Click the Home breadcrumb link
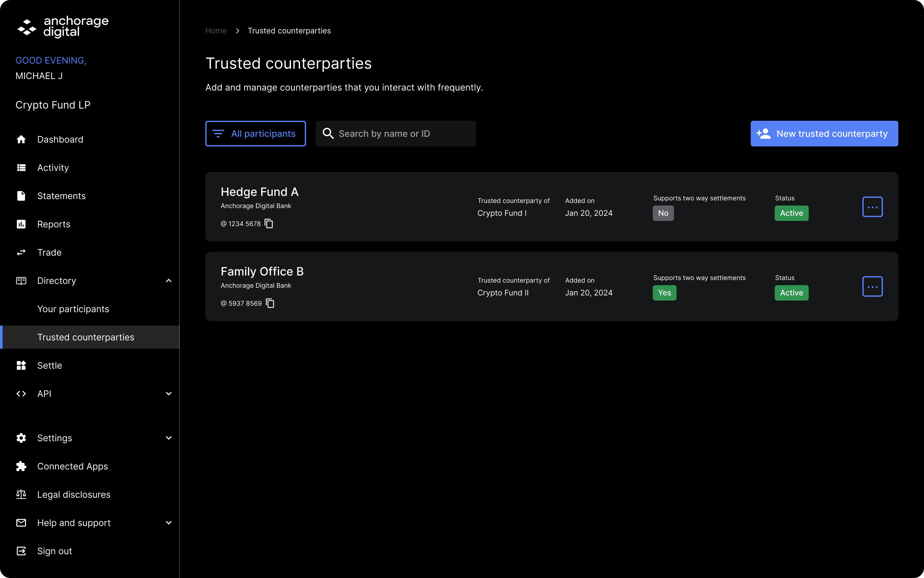Image resolution: width=924 pixels, height=578 pixels. (216, 31)
